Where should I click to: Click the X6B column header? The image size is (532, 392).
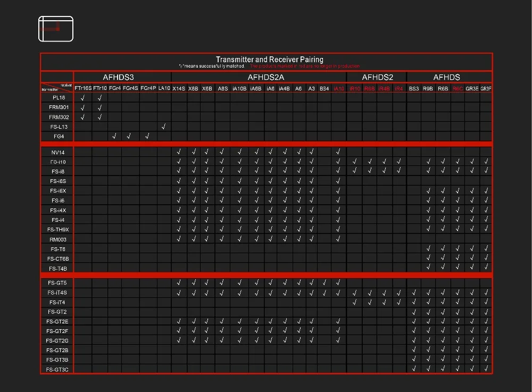pyautogui.click(x=207, y=88)
